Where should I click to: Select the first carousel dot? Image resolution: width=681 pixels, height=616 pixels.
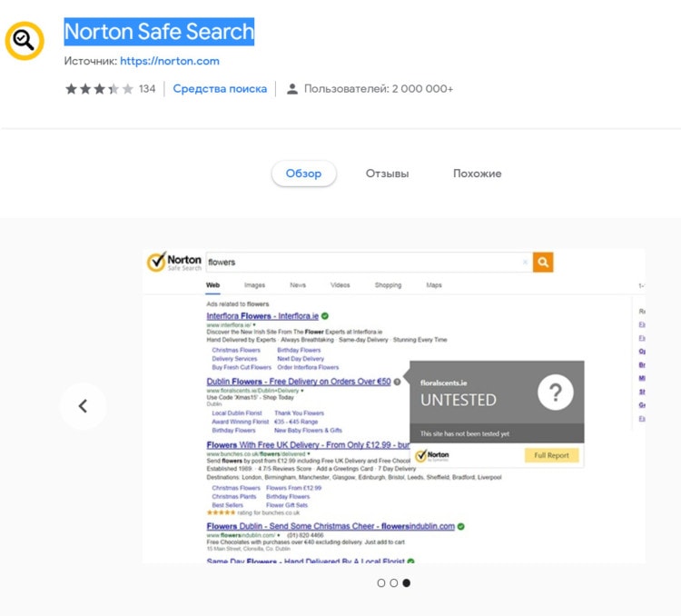pyautogui.click(x=381, y=583)
